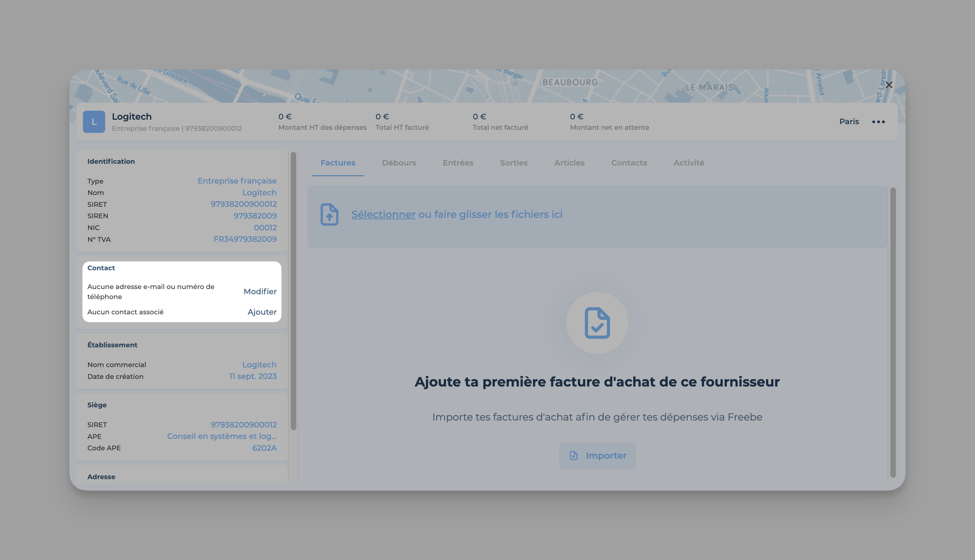This screenshot has height=560, width=975.
Task: Switch to the Débours tab
Action: click(x=399, y=163)
